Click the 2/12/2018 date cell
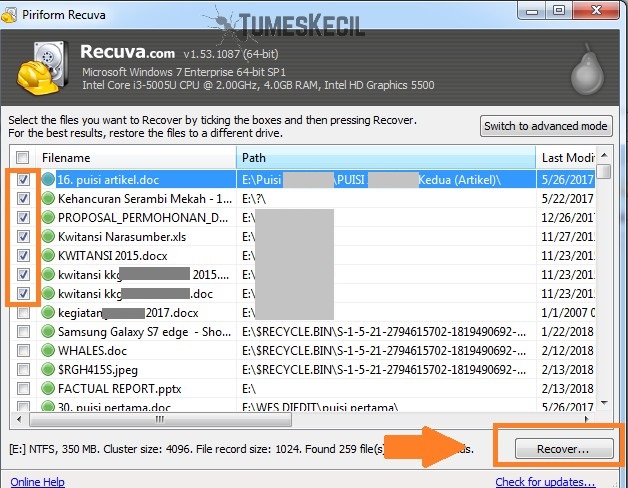628x488 pixels. (567, 351)
